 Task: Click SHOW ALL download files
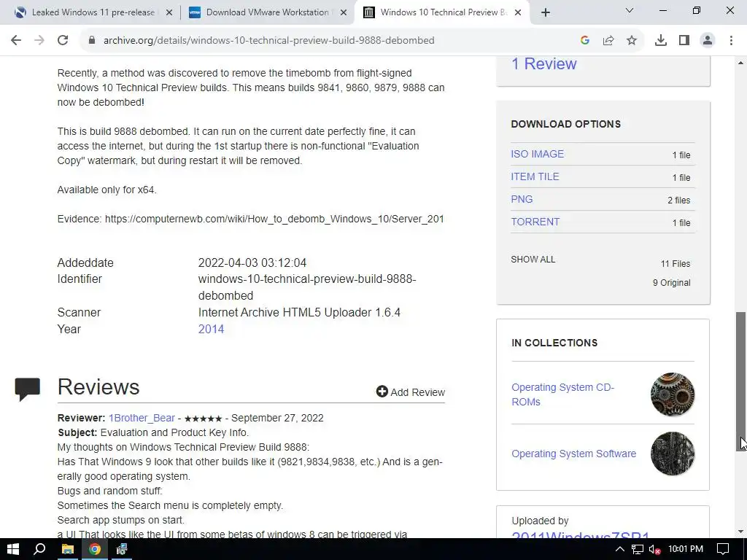[x=533, y=260]
